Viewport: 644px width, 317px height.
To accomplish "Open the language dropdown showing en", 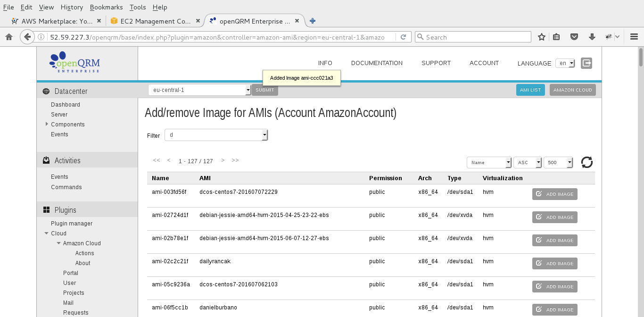I will point(565,63).
